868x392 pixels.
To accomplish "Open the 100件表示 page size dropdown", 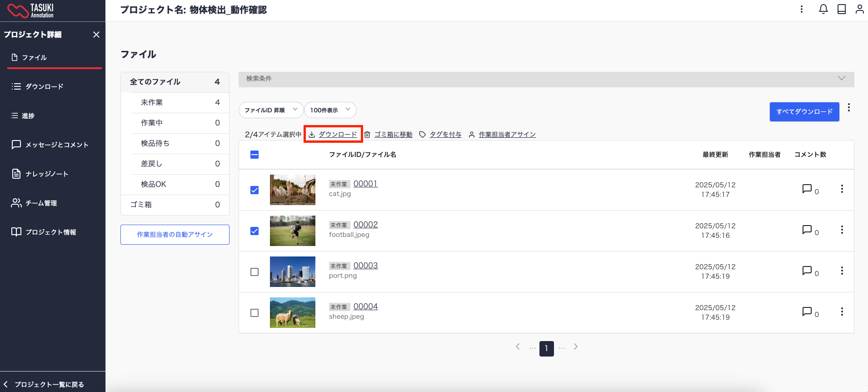I will point(330,110).
